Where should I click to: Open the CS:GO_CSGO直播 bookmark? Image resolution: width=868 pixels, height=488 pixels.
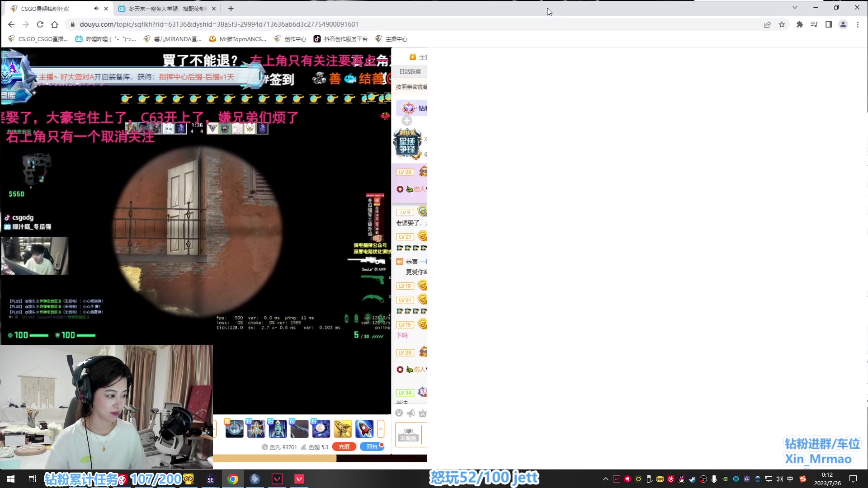click(x=38, y=39)
